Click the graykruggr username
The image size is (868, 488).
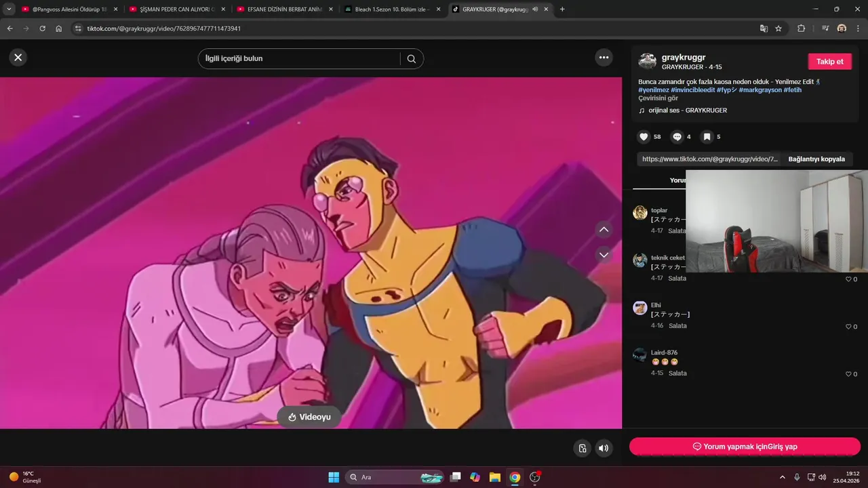[684, 58]
